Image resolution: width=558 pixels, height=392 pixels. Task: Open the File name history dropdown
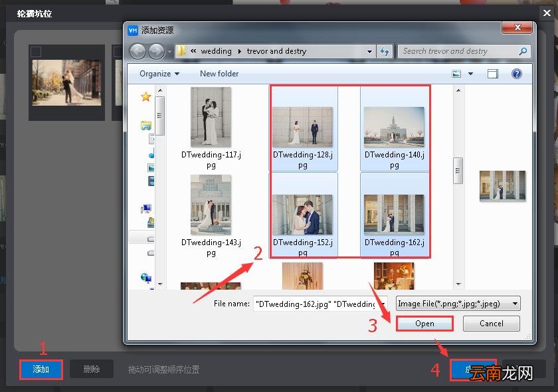[384, 304]
